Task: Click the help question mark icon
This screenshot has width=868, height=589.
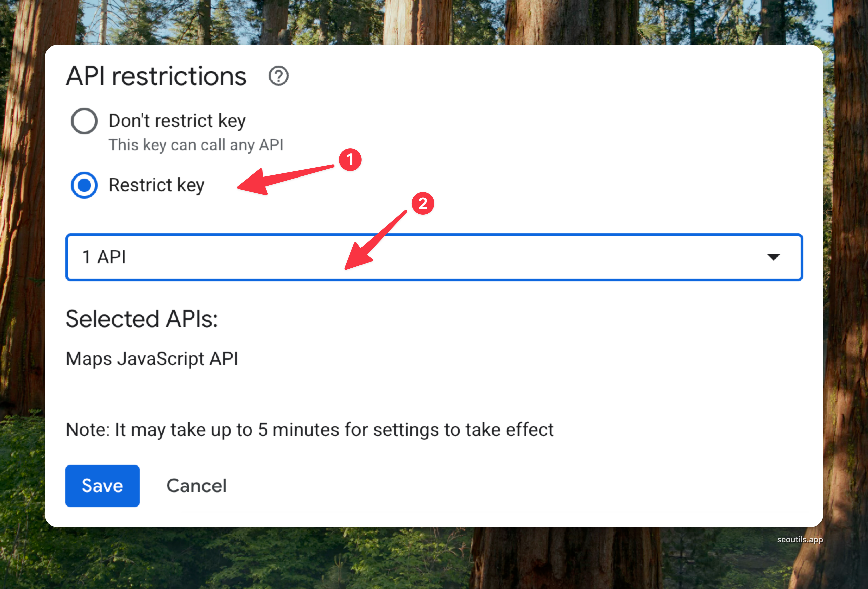Action: pyautogui.click(x=278, y=76)
